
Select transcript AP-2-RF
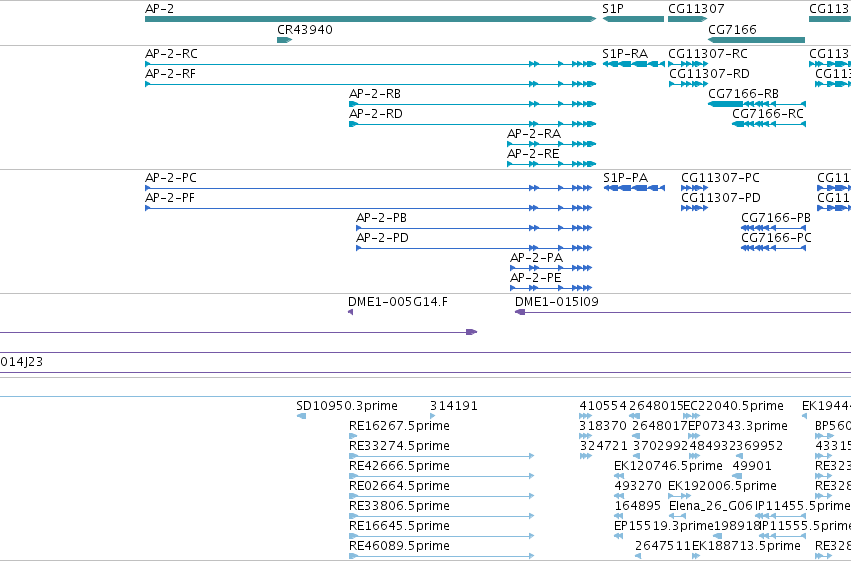click(x=371, y=84)
